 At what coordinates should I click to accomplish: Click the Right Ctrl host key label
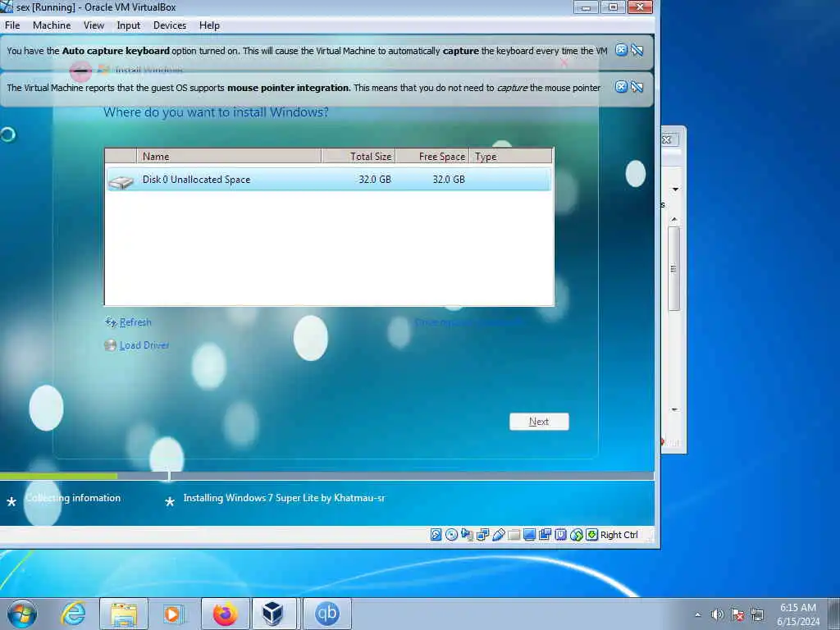point(619,535)
